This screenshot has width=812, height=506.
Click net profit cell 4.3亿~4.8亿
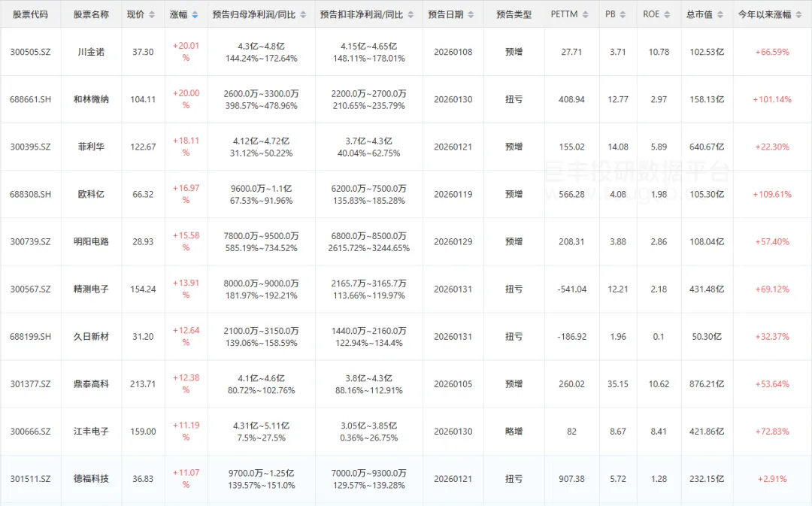click(261, 47)
